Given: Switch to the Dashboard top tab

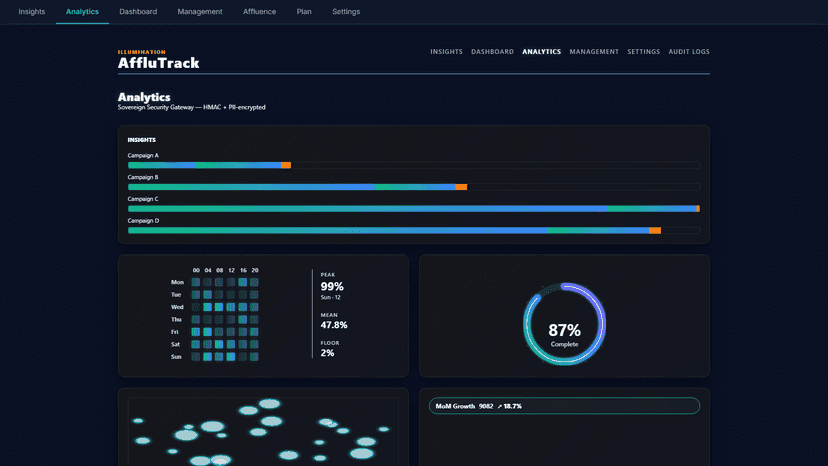Looking at the screenshot, I should click(138, 12).
